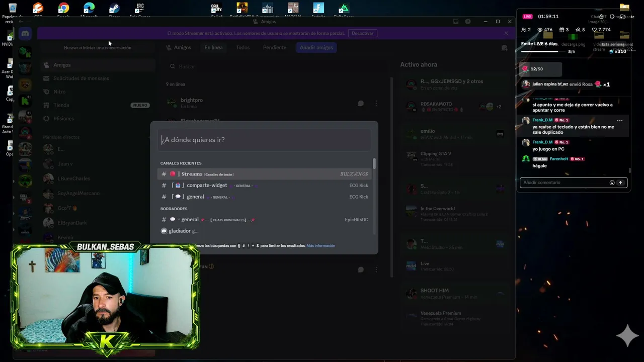Open emilio's GTA V activity card
Screen dimensions: 644x362
tap(454, 134)
